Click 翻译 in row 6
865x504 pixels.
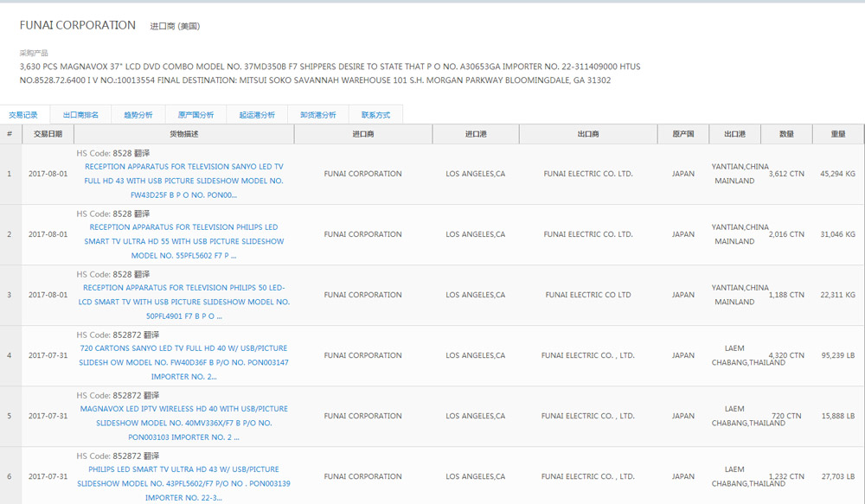coord(151,456)
